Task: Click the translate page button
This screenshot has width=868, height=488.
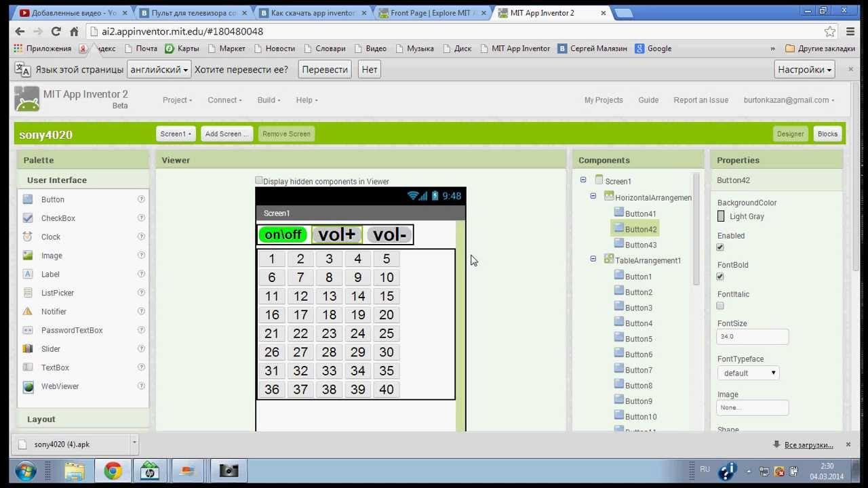Action: click(x=325, y=69)
